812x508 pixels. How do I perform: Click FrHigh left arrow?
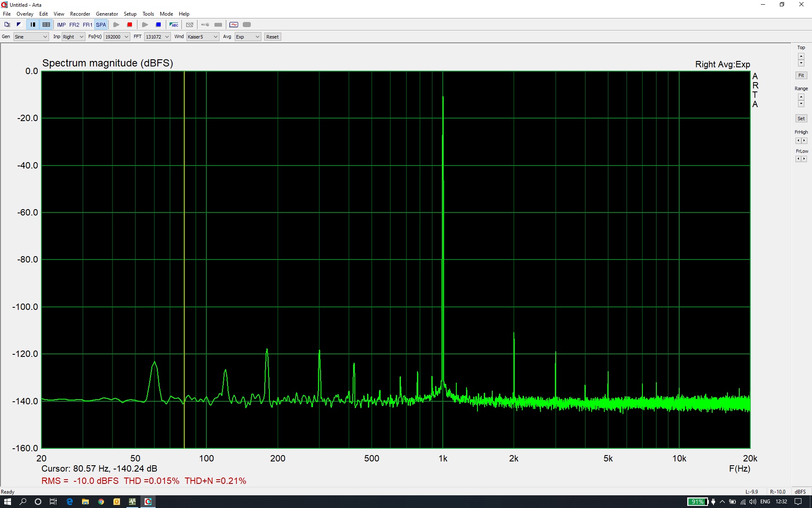(x=798, y=141)
